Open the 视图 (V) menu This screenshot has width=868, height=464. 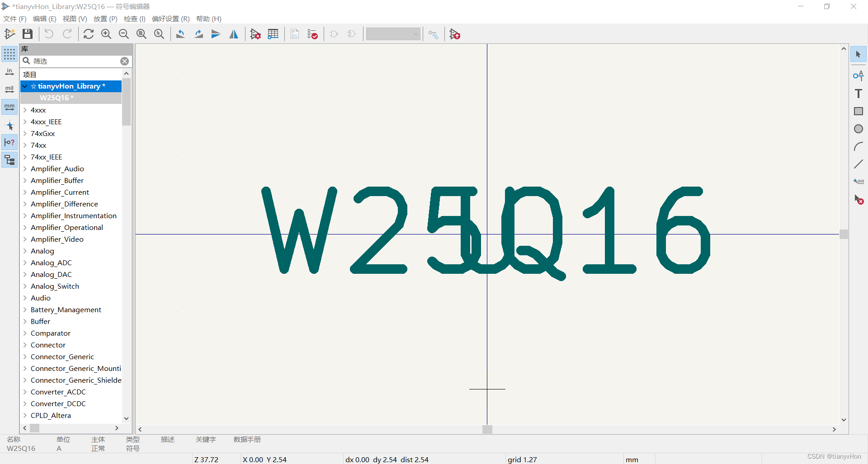point(75,19)
